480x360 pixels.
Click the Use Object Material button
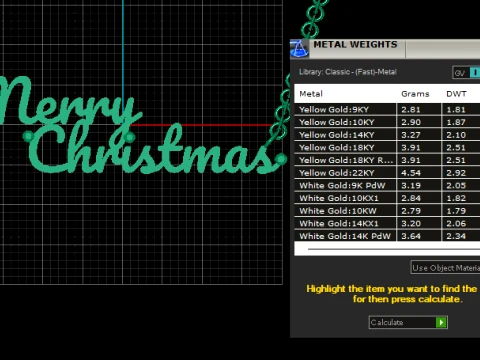click(x=445, y=268)
